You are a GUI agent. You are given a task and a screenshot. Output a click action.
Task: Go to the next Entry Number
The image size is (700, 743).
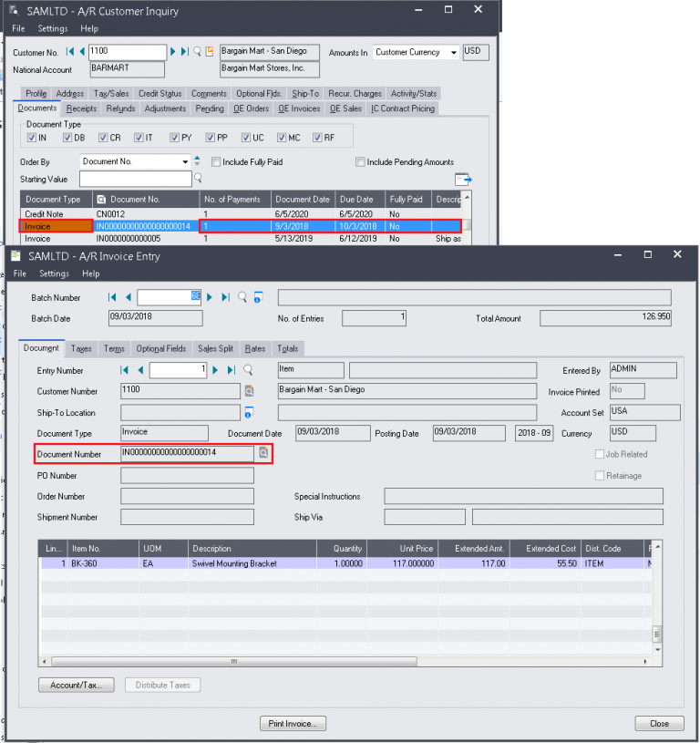[216, 370]
